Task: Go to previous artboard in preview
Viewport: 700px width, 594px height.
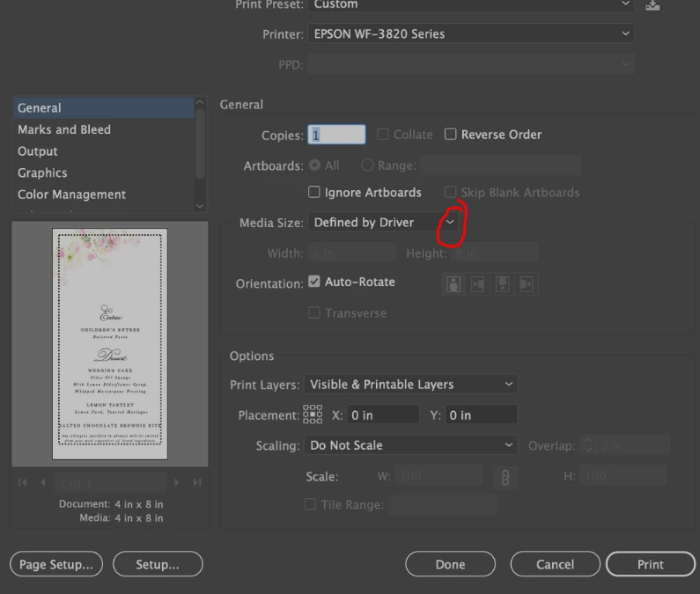Action: coord(43,482)
